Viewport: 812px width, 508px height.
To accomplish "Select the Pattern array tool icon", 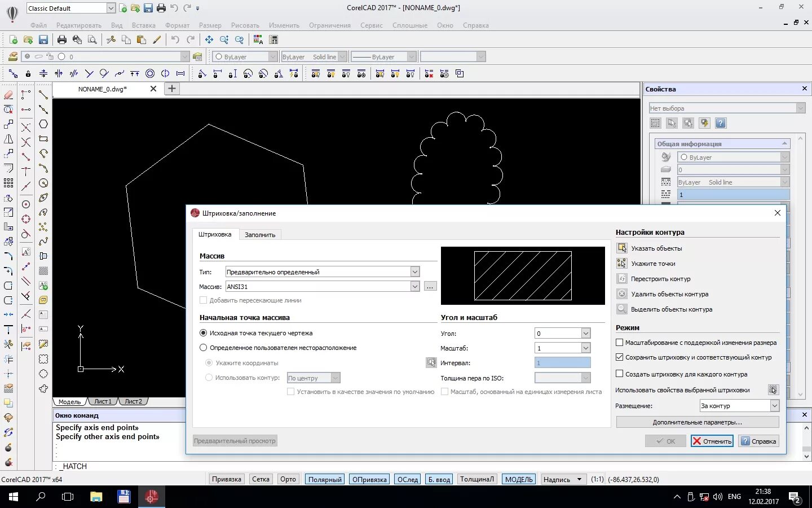I will pos(8,183).
